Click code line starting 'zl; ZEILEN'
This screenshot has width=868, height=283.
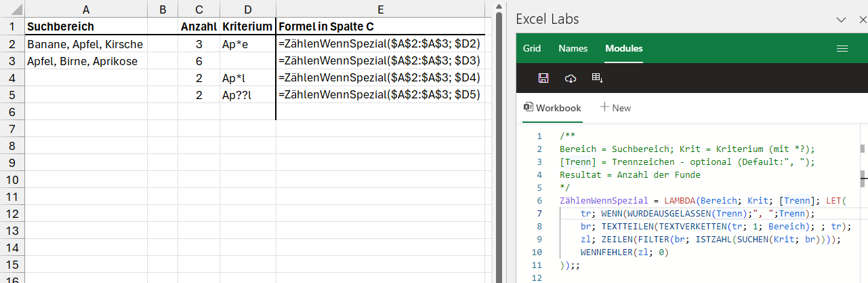pos(711,240)
